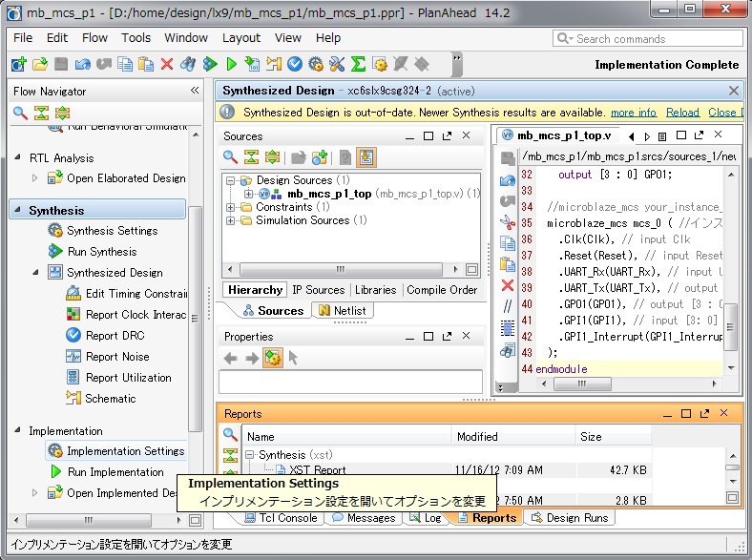752x560 pixels.
Task: Click the Reload link in banner
Action: click(x=682, y=113)
